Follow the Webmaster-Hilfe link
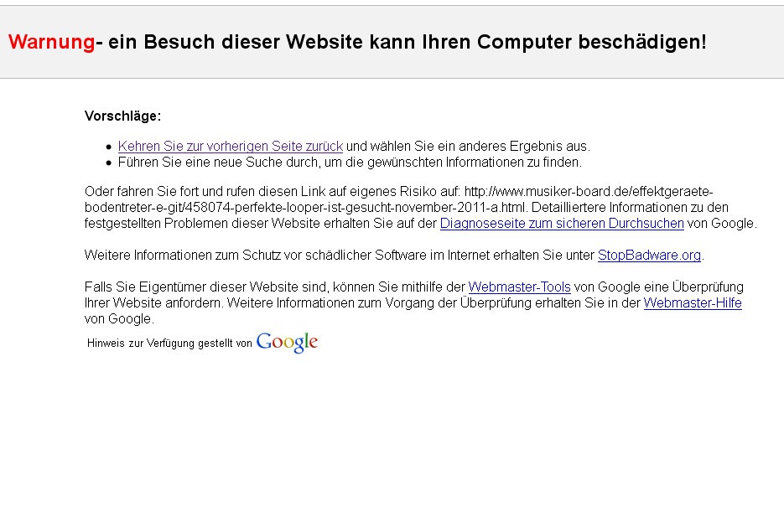The image size is (784, 532). tap(693, 302)
